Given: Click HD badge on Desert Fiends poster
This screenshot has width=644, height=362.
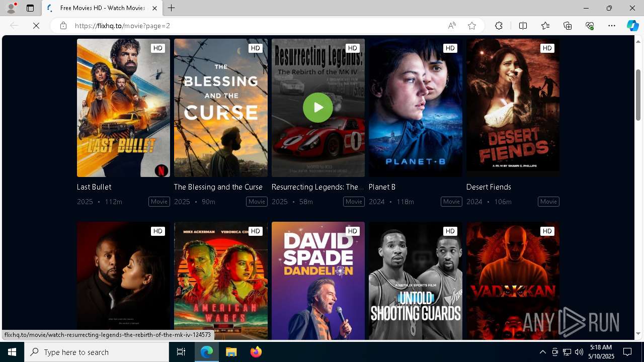Looking at the screenshot, I should [x=547, y=48].
